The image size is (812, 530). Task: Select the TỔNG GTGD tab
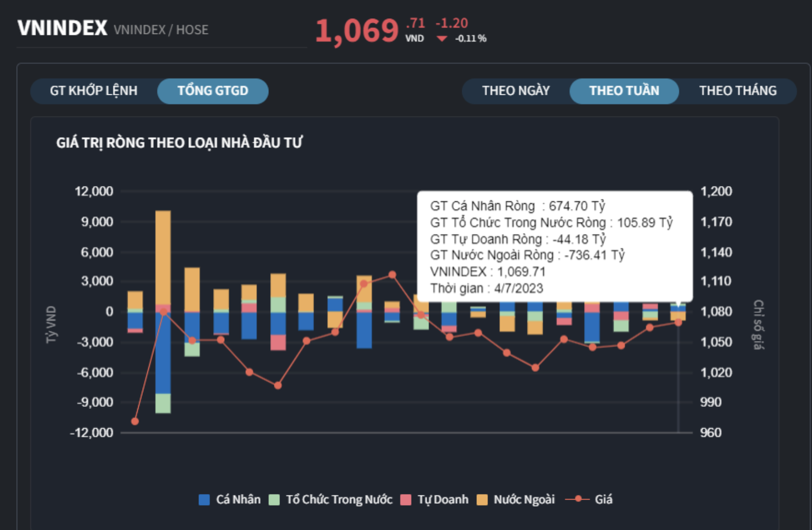point(213,91)
